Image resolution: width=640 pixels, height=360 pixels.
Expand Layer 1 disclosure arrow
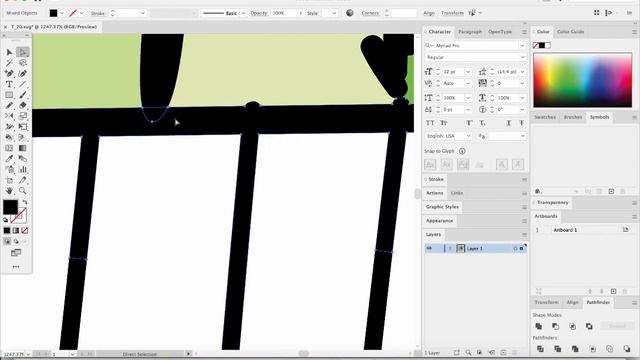pyautogui.click(x=450, y=248)
